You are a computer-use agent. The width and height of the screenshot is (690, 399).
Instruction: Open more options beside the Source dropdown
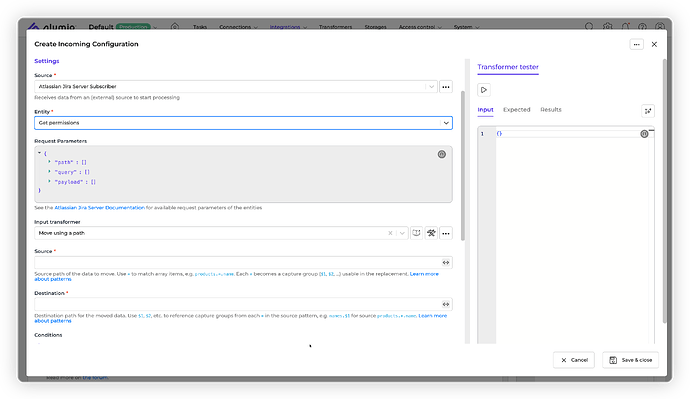pos(446,87)
